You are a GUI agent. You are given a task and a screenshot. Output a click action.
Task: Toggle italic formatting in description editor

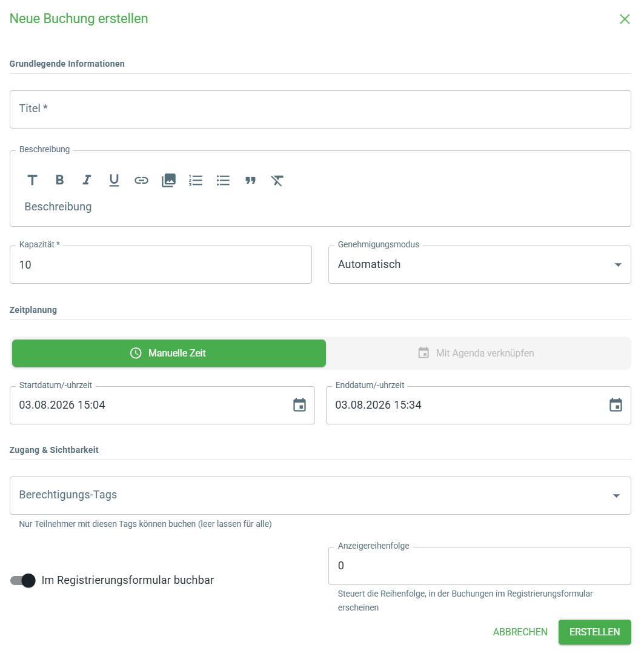87,180
